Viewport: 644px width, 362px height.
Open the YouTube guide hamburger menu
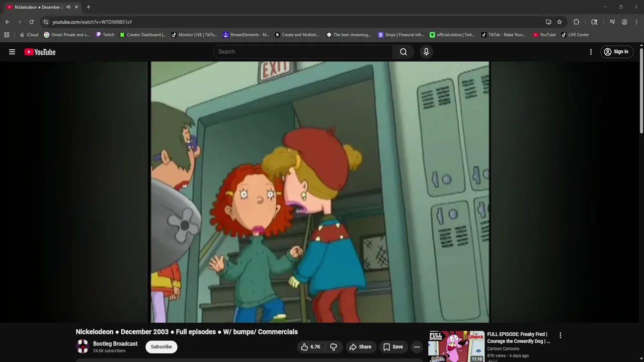[x=12, y=52]
